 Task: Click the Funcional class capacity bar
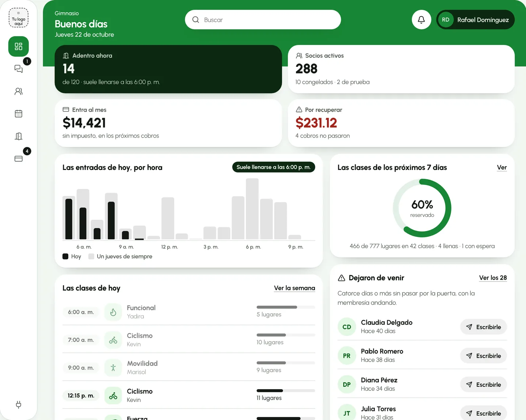(286, 307)
